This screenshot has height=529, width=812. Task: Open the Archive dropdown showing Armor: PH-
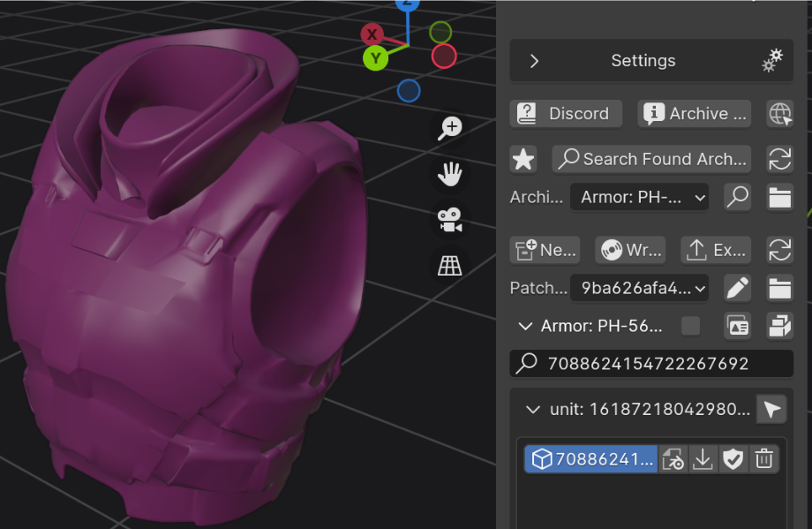[639, 197]
